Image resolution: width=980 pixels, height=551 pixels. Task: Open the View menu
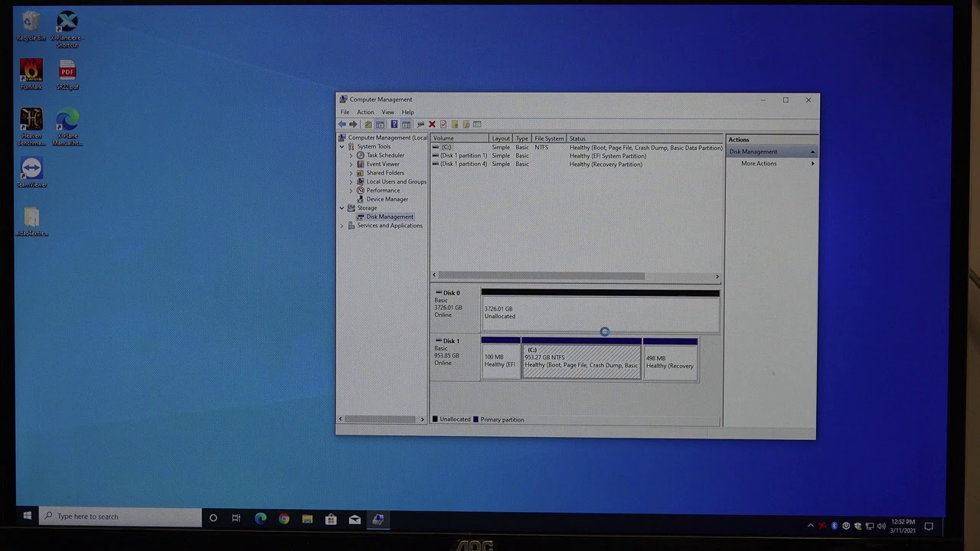[388, 112]
